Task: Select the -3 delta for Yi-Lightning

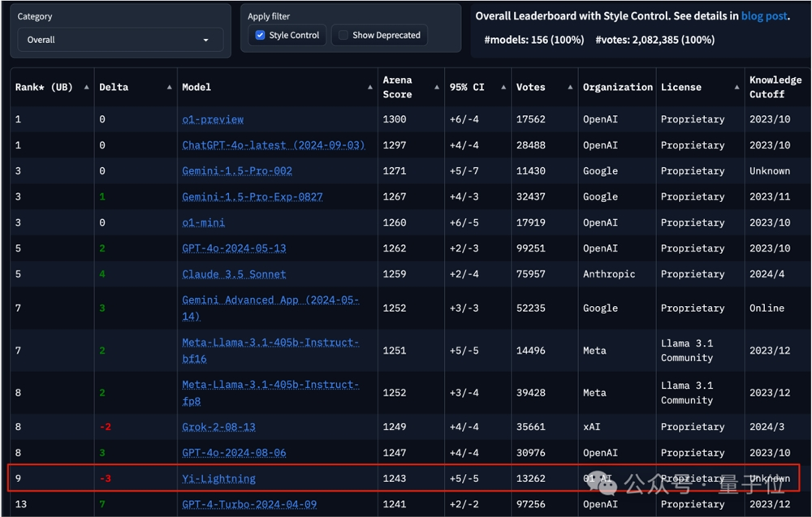Action: pyautogui.click(x=105, y=479)
